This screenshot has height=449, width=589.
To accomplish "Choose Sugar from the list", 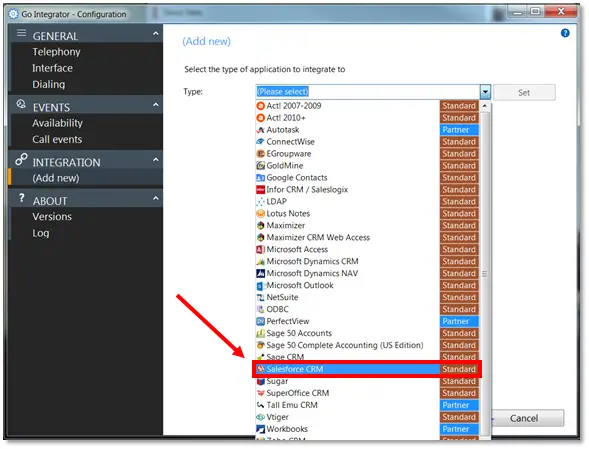I will tap(277, 381).
